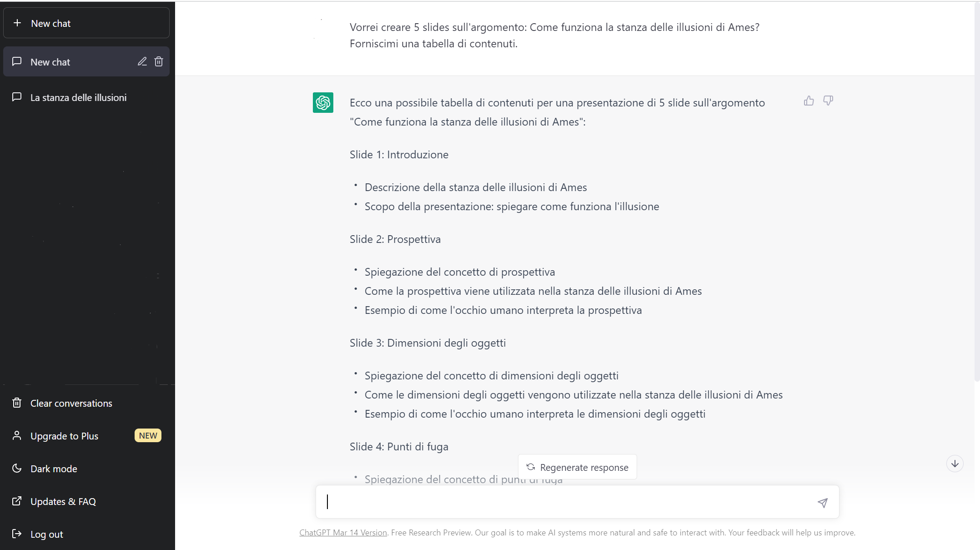Screen dimensions: 980x550
Task: Give a thumbs up to the response
Action: tap(809, 101)
